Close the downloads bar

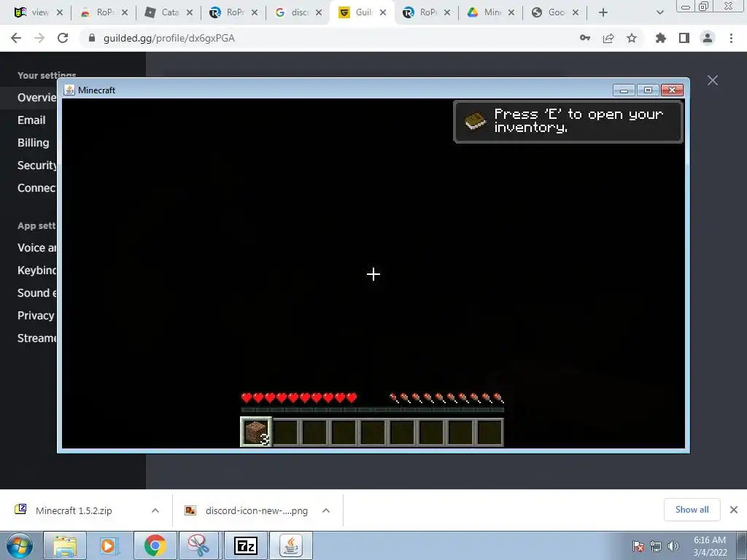click(x=734, y=510)
